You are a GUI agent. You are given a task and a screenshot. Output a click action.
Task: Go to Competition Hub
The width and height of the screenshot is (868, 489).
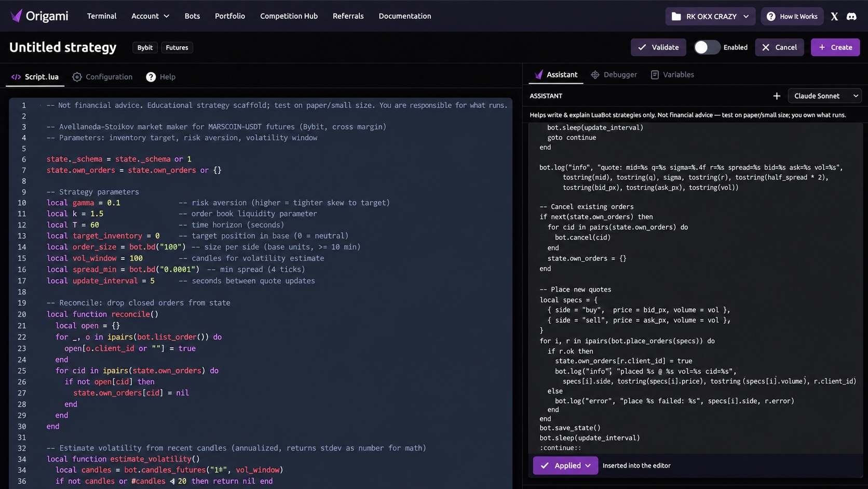289,16
